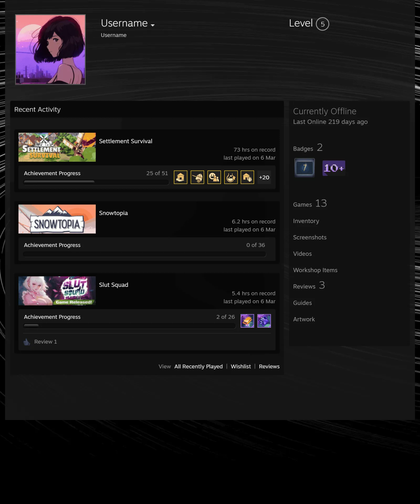
Task: Select the smiley people achievement icon
Action: coord(214,177)
